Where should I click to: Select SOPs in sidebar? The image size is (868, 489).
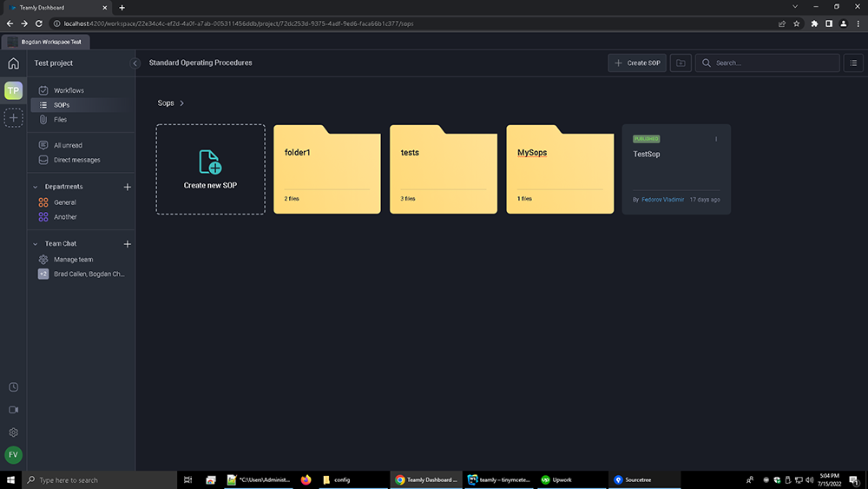pos(81,105)
